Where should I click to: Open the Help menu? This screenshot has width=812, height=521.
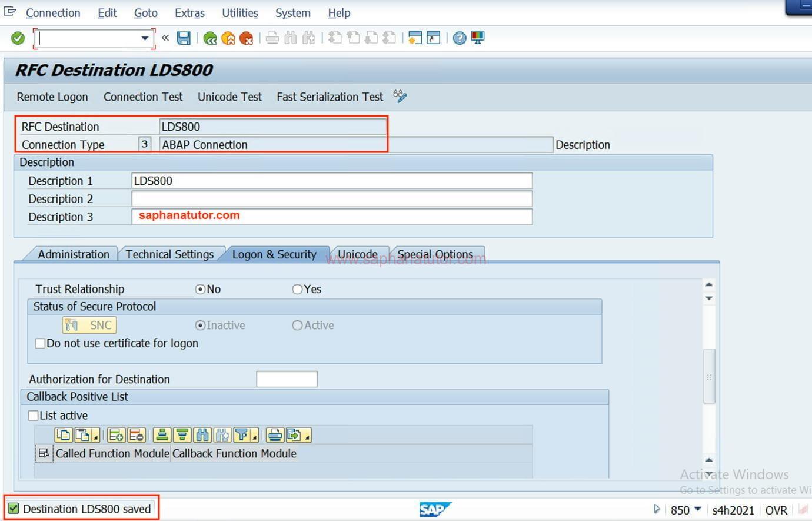click(339, 13)
